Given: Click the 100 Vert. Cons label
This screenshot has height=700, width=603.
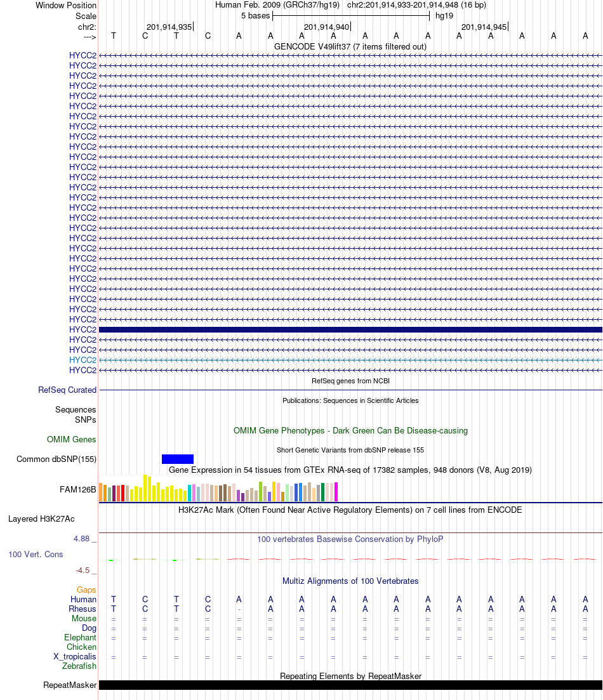Looking at the screenshot, I should tap(36, 554).
